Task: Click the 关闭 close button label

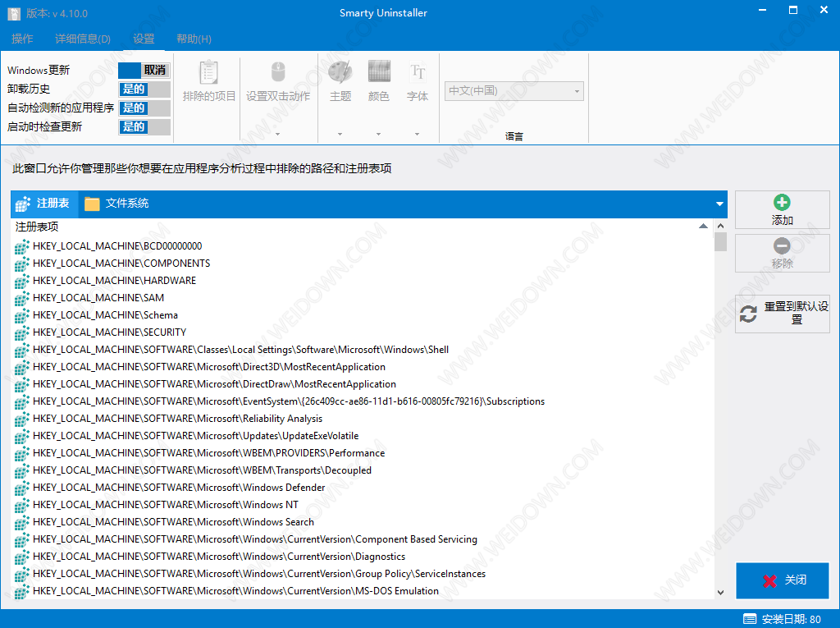Action: 796,580
